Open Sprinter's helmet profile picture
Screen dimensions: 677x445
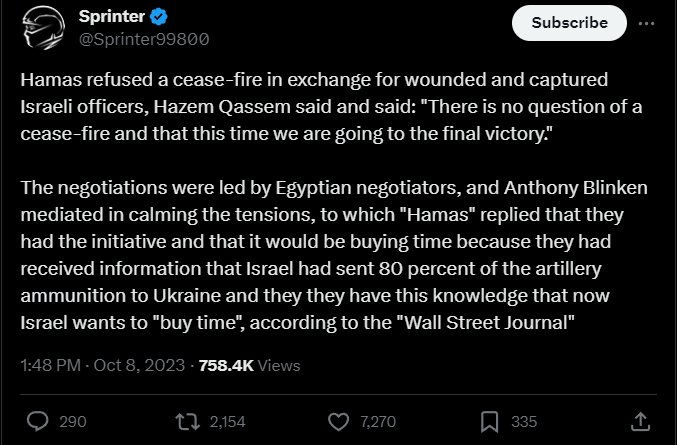click(x=43, y=28)
